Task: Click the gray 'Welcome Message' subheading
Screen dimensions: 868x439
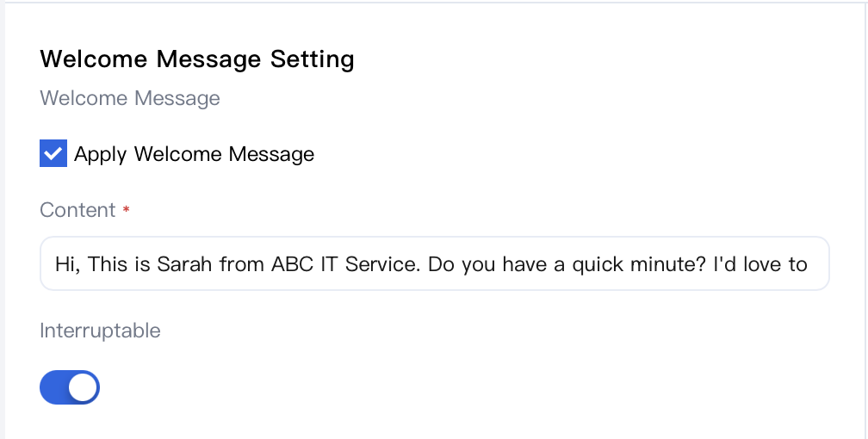Action: coord(130,98)
